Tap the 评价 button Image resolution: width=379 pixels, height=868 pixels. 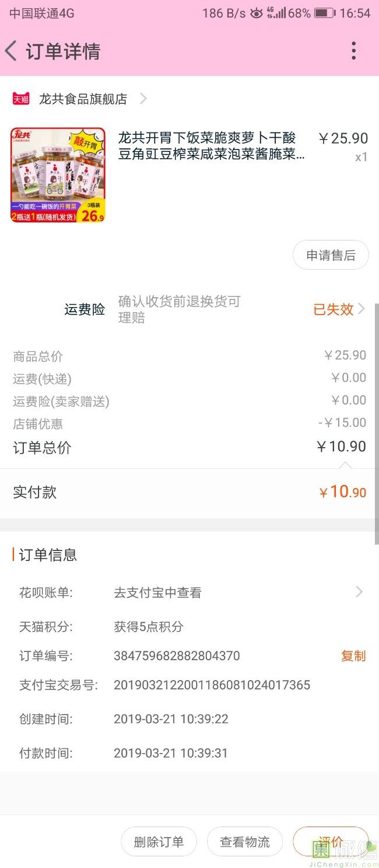(x=331, y=842)
